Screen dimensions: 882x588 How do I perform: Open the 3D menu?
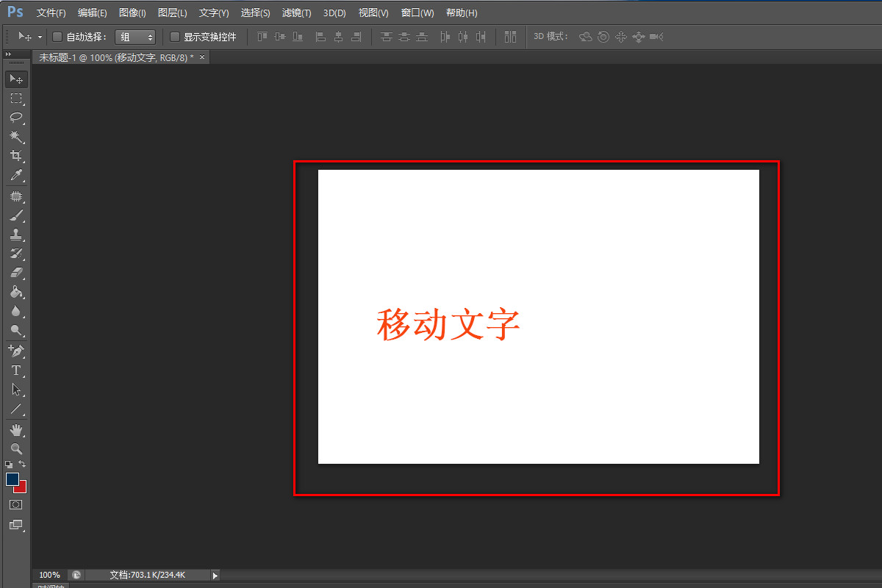coord(334,12)
